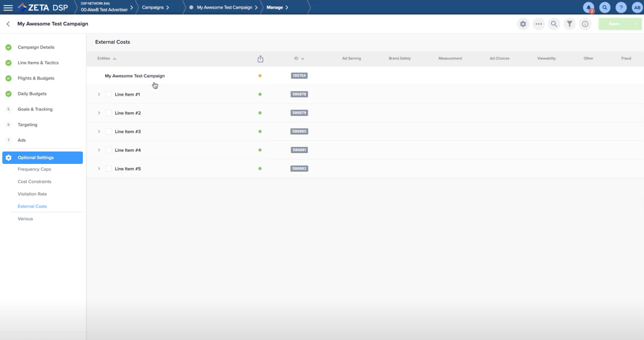The height and width of the screenshot is (340, 644).
Task: Click the notifications bell icon
Action: click(588, 7)
